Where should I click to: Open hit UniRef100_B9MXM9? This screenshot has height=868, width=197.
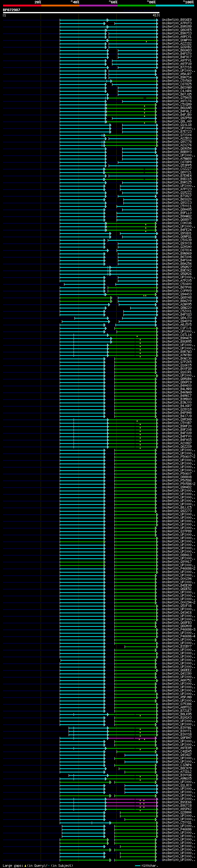(x=177, y=26)
